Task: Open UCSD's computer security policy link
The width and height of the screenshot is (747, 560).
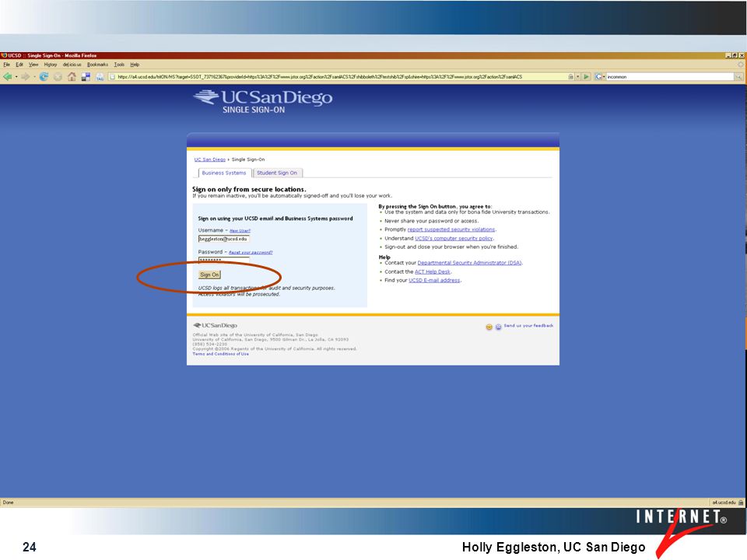Action: (x=454, y=238)
